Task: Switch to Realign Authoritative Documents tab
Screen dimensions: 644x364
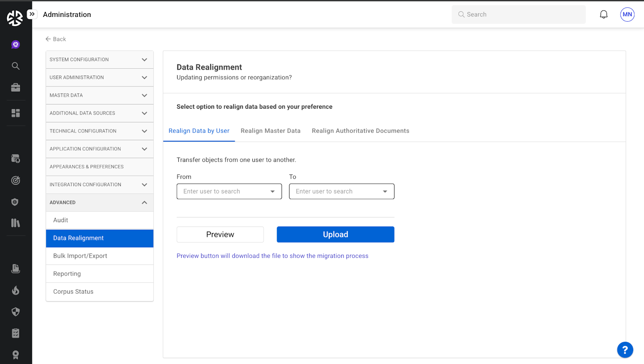Action: (x=360, y=131)
